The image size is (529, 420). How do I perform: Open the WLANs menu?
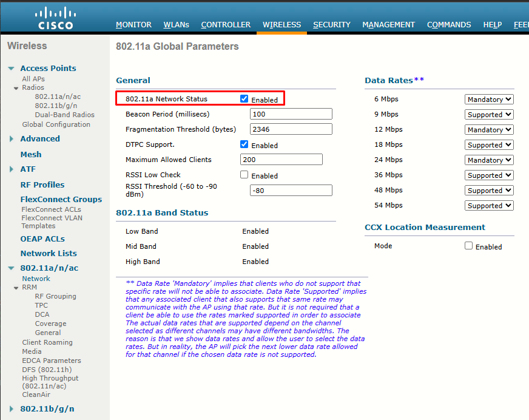(x=176, y=25)
